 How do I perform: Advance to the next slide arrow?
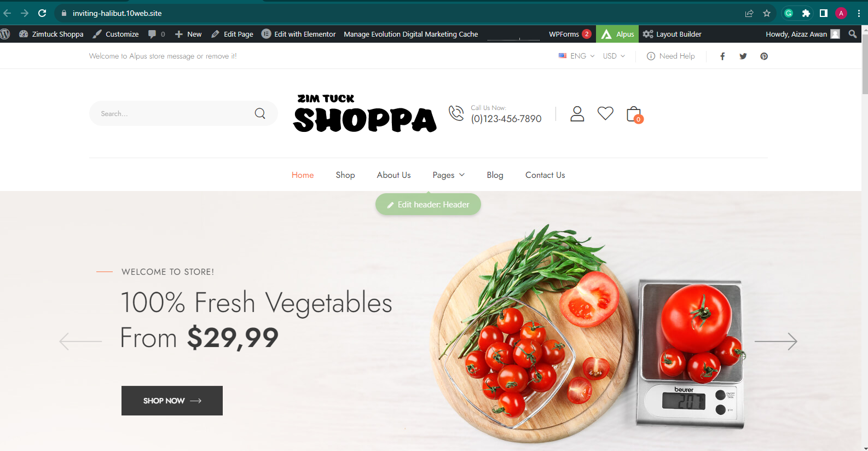point(776,341)
